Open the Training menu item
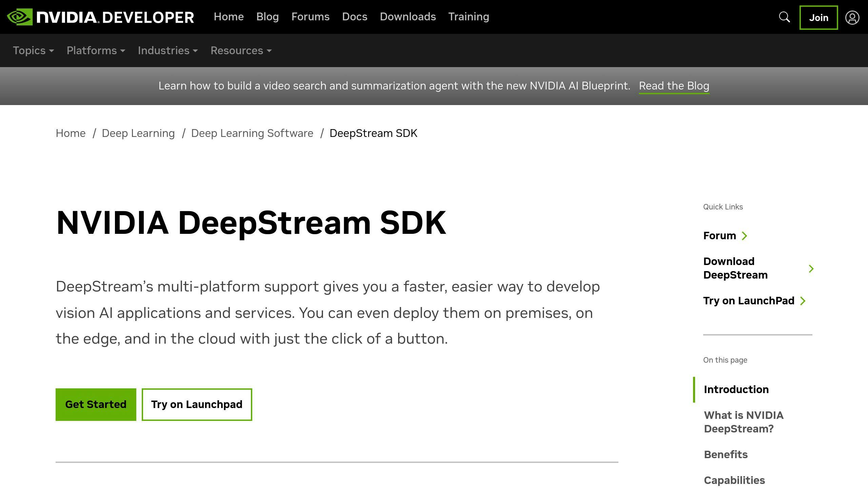The width and height of the screenshot is (868, 488). [x=469, y=17]
